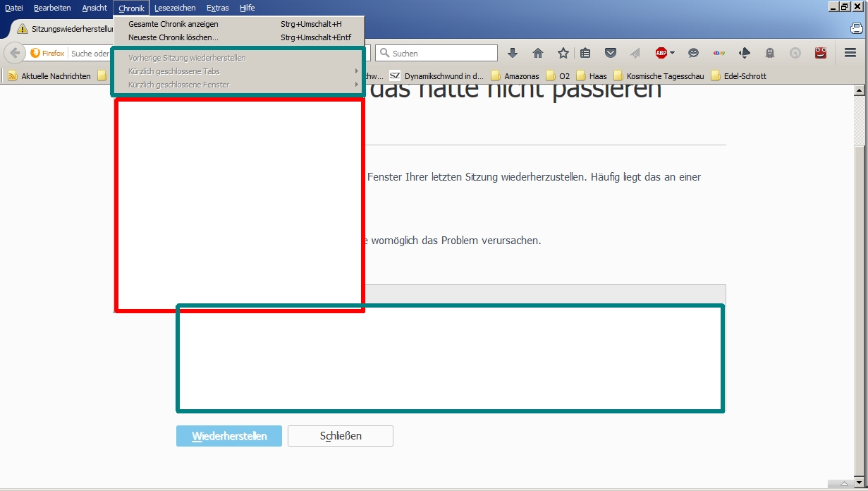This screenshot has width=868, height=491.
Task: Click the Firefox identity icon in address bar
Action: coord(47,53)
